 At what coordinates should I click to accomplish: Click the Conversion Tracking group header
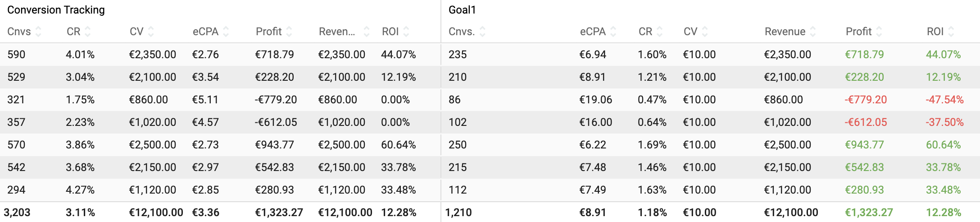56,10
